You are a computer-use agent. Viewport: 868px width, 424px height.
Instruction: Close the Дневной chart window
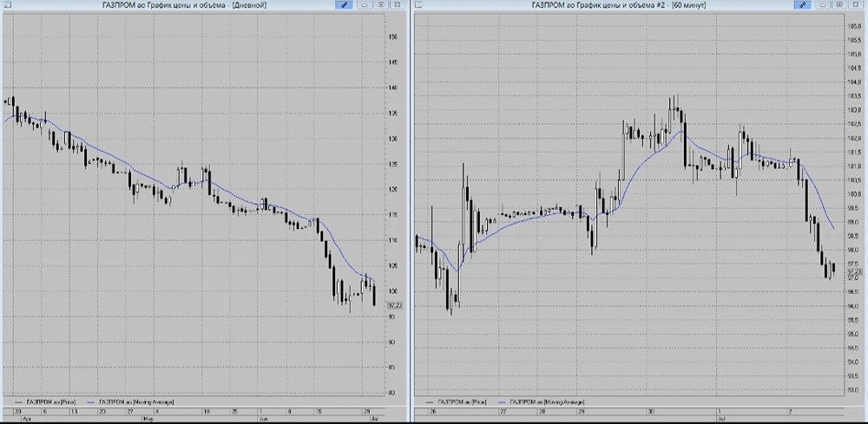pyautogui.click(x=397, y=4)
